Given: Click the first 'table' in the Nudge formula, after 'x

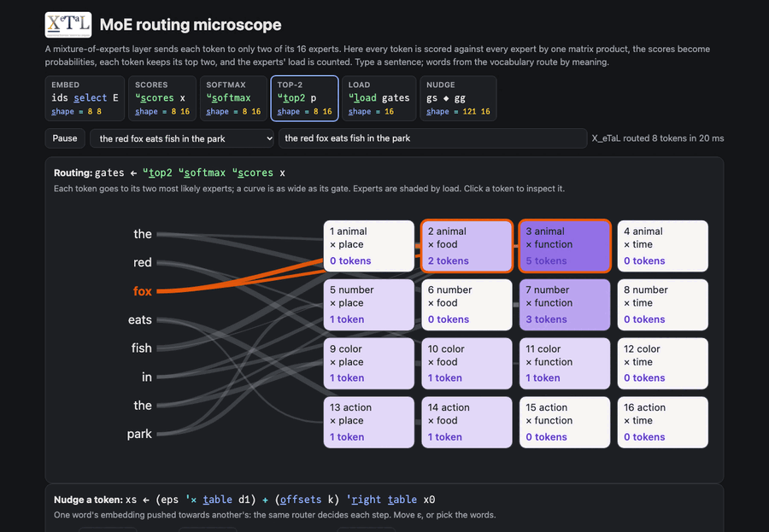Looking at the screenshot, I should point(217,500).
